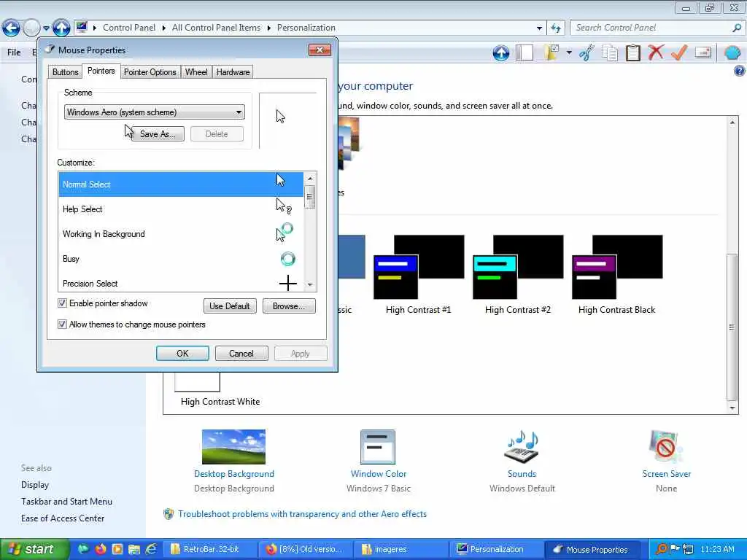747x560 pixels.
Task: Open Desktop Background icon
Action: [x=233, y=447]
